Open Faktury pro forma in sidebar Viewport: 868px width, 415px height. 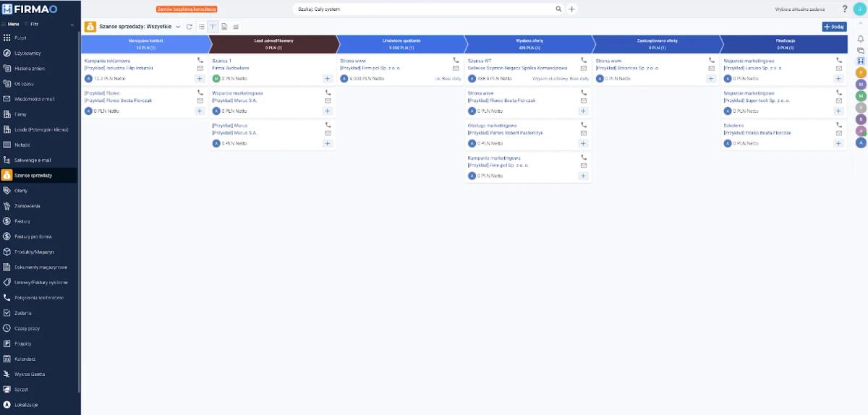coord(40,236)
